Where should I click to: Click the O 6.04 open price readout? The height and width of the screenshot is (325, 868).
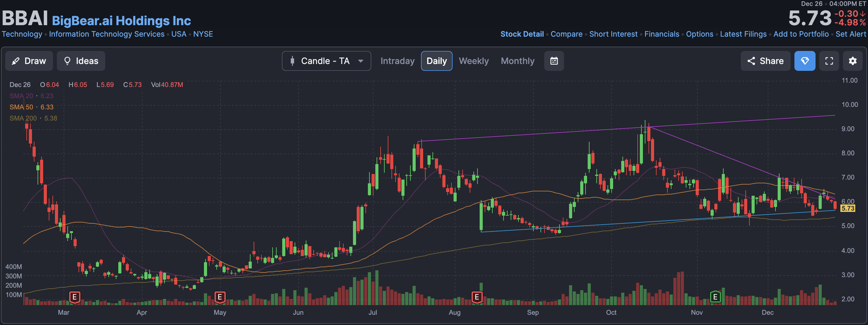(50, 85)
